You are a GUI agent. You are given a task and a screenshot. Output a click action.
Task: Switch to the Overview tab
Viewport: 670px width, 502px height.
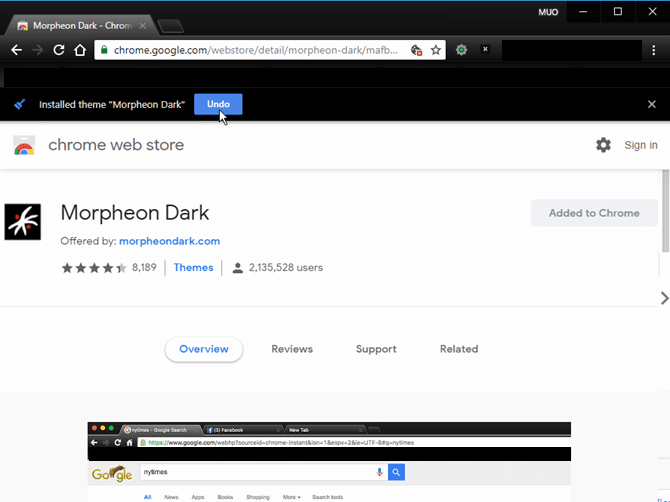[204, 349]
